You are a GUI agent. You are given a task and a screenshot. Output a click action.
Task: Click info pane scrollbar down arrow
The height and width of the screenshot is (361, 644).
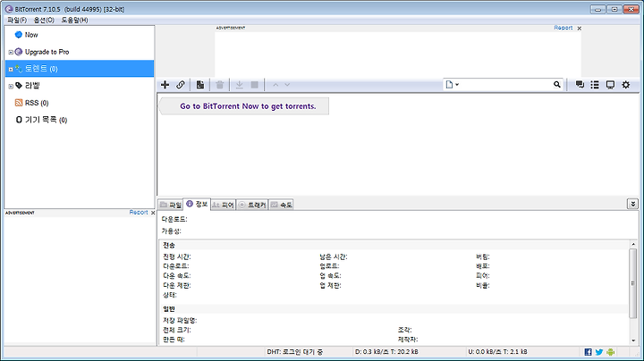(633, 340)
